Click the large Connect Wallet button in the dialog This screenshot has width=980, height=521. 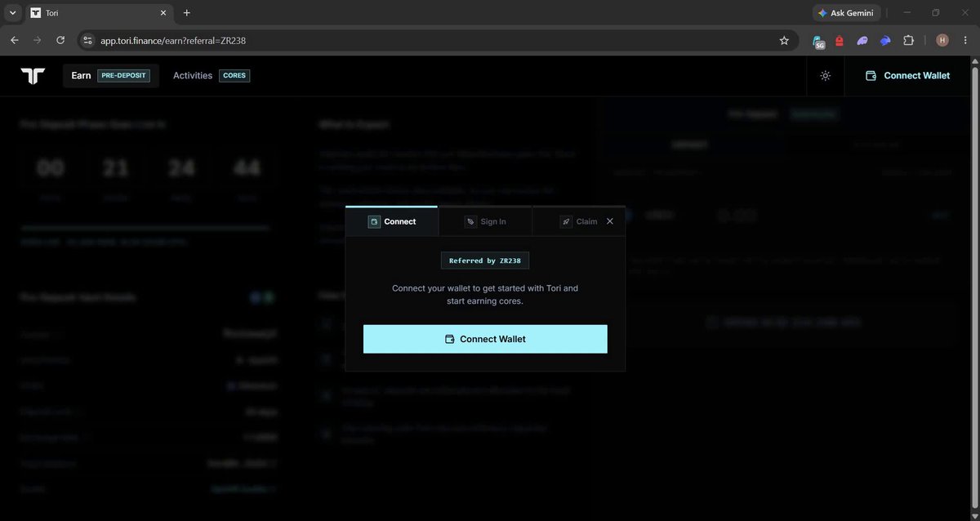(x=485, y=339)
